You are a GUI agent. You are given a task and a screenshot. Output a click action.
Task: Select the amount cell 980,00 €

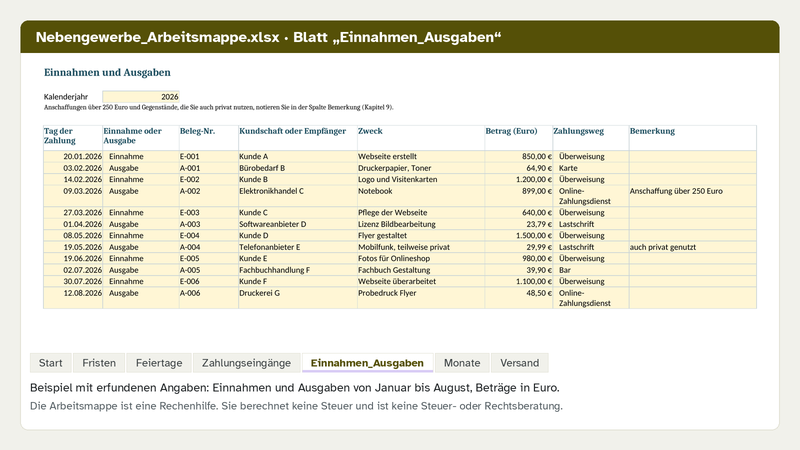pos(518,259)
